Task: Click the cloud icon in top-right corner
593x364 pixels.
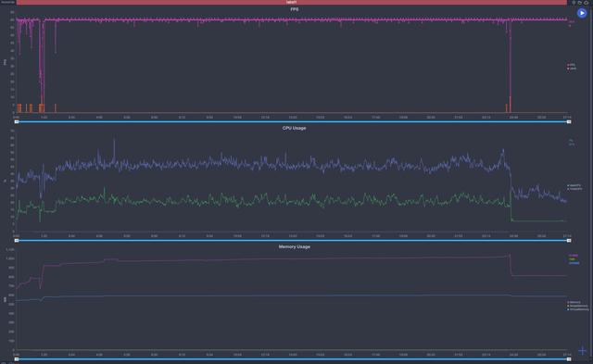Action: pyautogui.click(x=586, y=2)
